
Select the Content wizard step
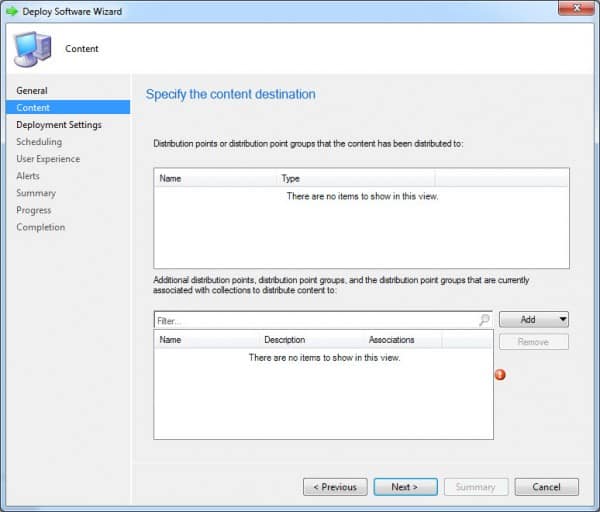tap(33, 108)
